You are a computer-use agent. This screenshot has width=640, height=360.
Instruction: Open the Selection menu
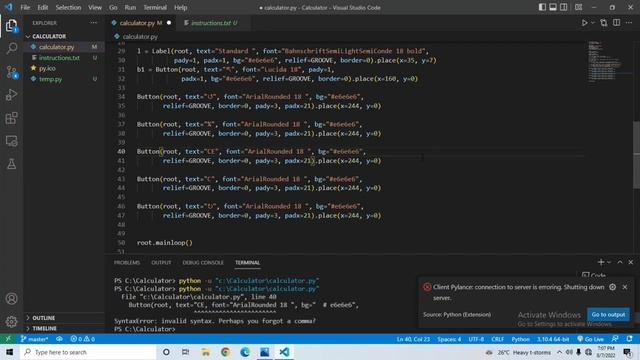tap(68, 7)
